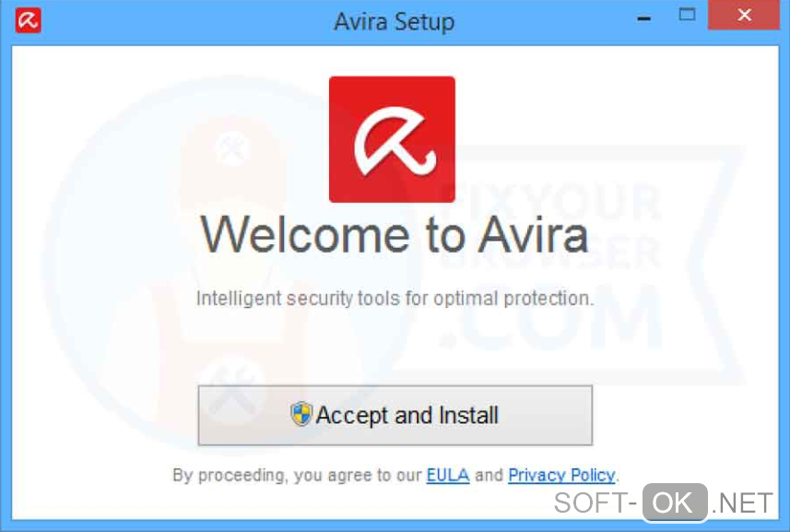Open the Privacy Policy link
Image resolution: width=790 pixels, height=532 pixels.
561,475
